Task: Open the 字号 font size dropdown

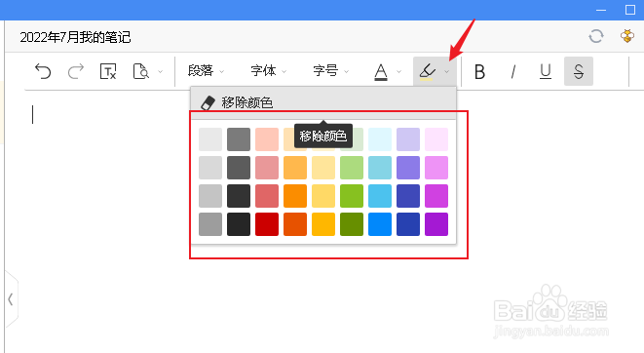Action: (330, 71)
